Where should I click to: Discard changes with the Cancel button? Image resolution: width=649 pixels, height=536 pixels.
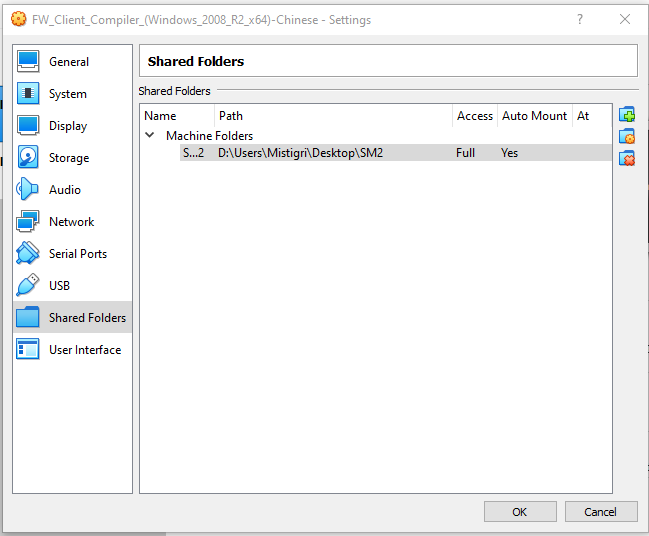[601, 512]
